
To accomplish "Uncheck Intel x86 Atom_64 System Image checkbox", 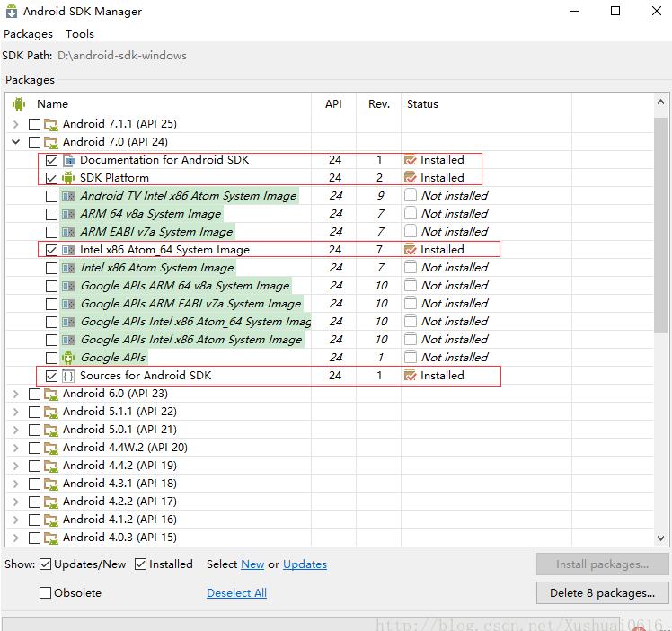I will pos(51,251).
